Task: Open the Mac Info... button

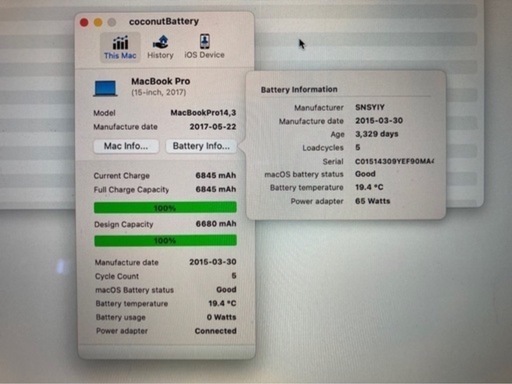Action: pos(126,146)
